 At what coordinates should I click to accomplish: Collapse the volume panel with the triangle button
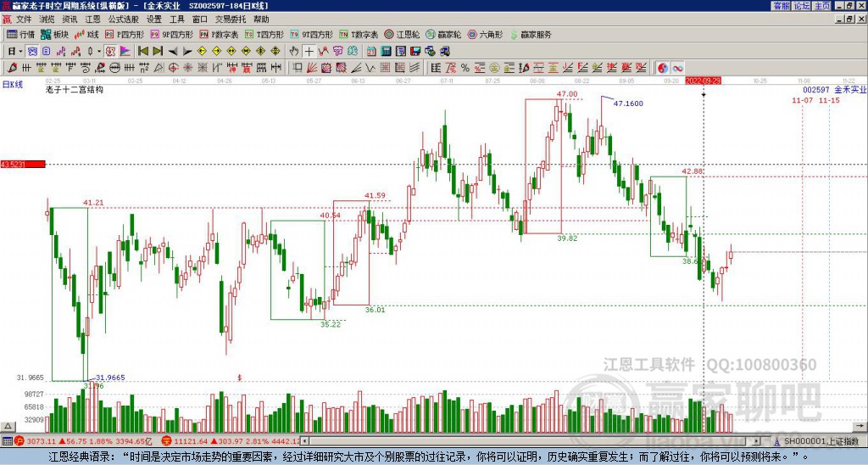pos(8,426)
